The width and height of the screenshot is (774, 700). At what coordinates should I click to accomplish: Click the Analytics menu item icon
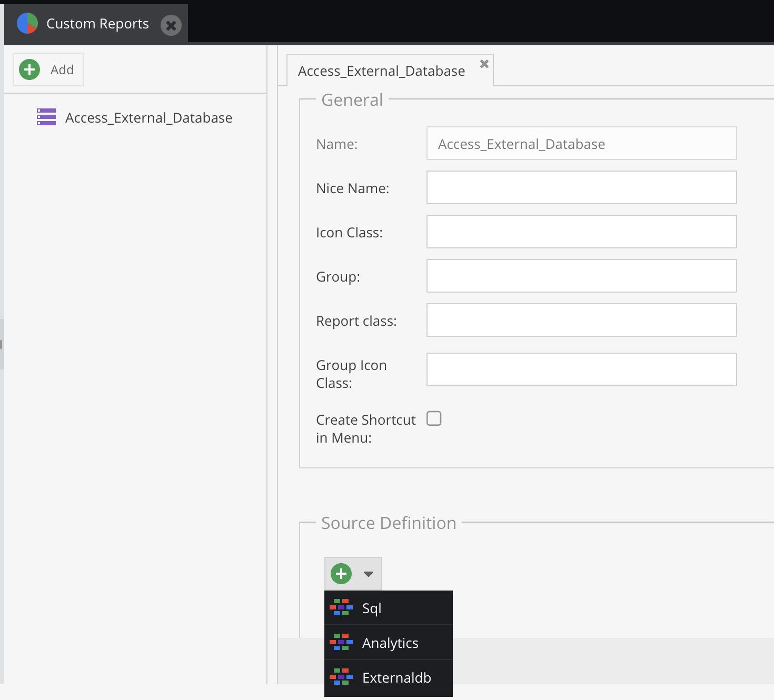click(x=341, y=642)
